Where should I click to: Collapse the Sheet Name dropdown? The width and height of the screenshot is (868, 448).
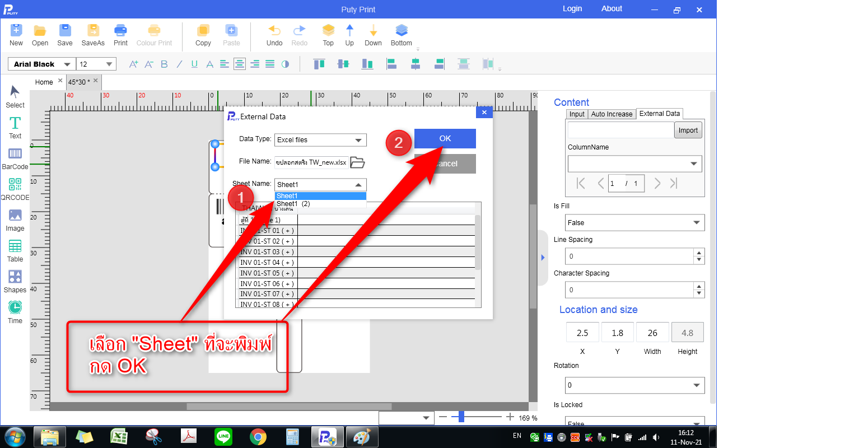pos(358,185)
